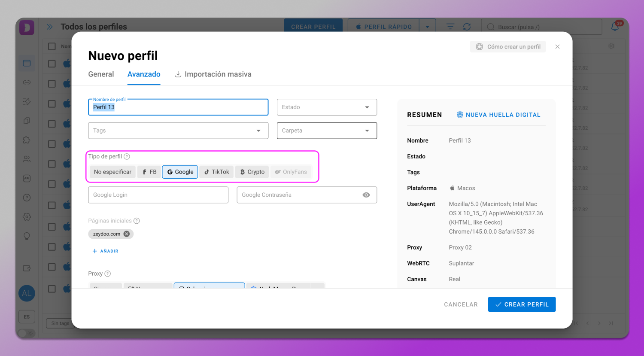Click the Crear Perfil confirm button
Screen dimensions: 644x356
tap(522, 304)
